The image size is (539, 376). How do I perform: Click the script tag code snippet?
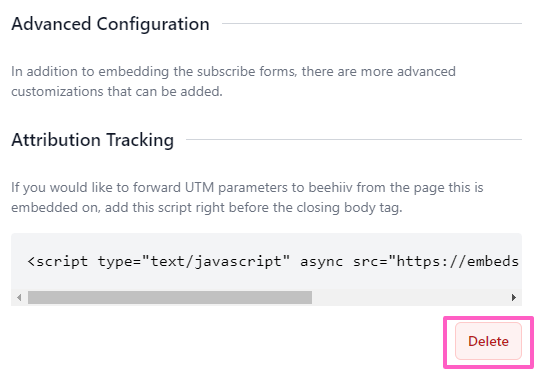coord(273,262)
